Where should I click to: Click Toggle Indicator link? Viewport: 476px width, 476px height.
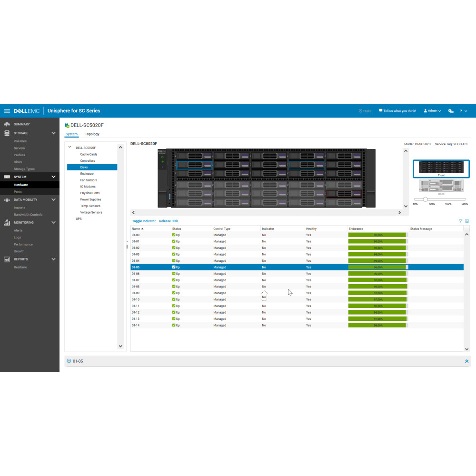pos(144,221)
